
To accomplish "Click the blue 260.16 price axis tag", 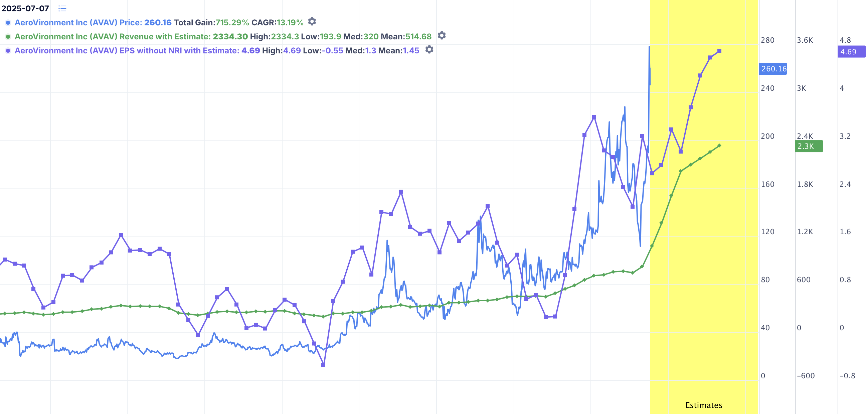I will click(x=773, y=69).
